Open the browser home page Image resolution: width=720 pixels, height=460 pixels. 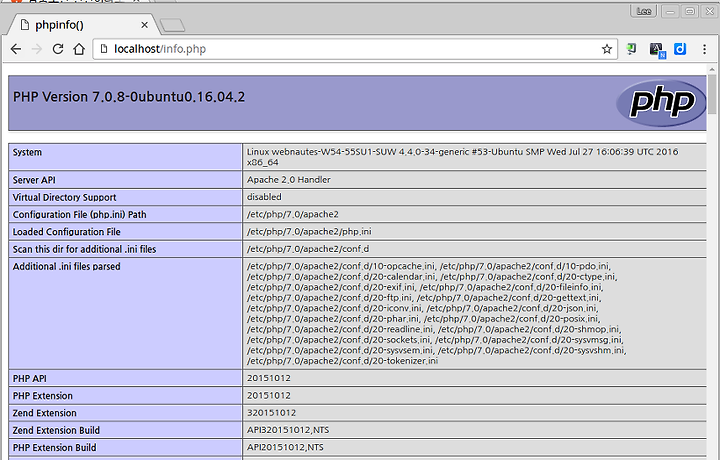pos(79,49)
